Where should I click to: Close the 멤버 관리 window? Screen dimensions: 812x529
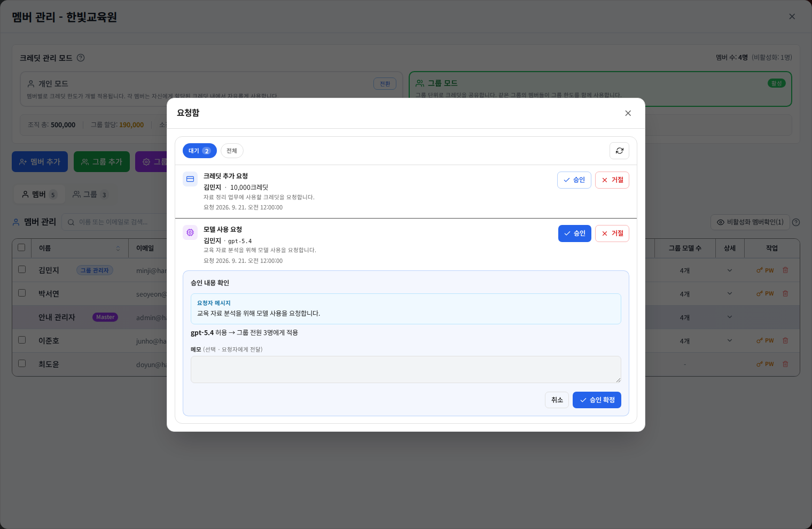(792, 17)
